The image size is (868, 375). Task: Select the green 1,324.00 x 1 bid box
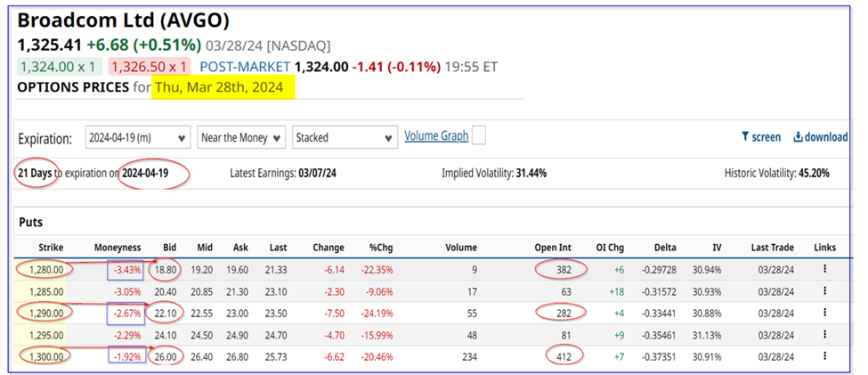pyautogui.click(x=59, y=66)
